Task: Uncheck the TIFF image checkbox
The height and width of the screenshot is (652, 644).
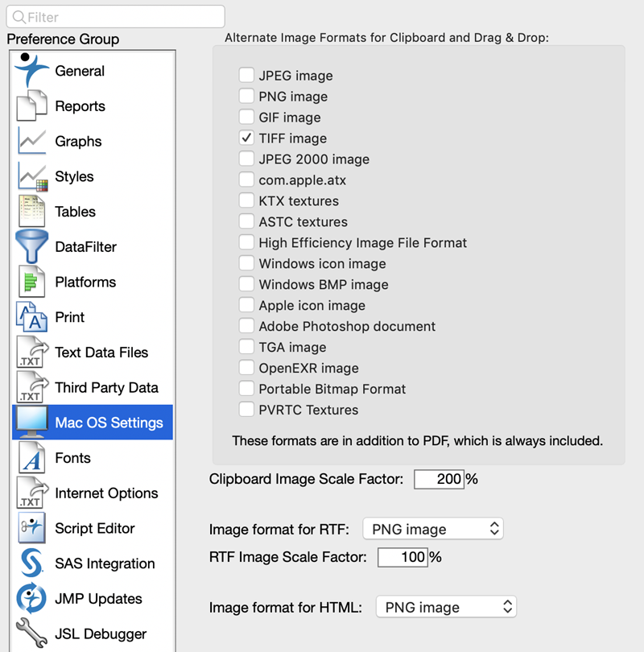Action: point(246,138)
